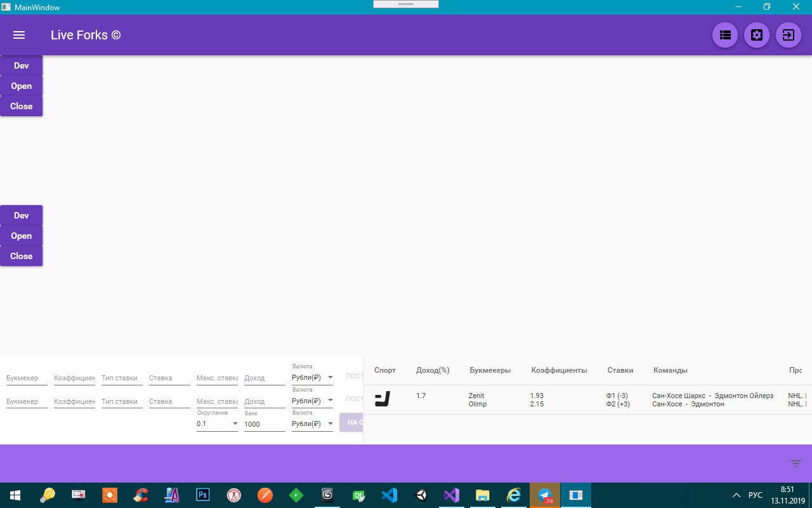Click the Букмекеры column header

click(490, 370)
